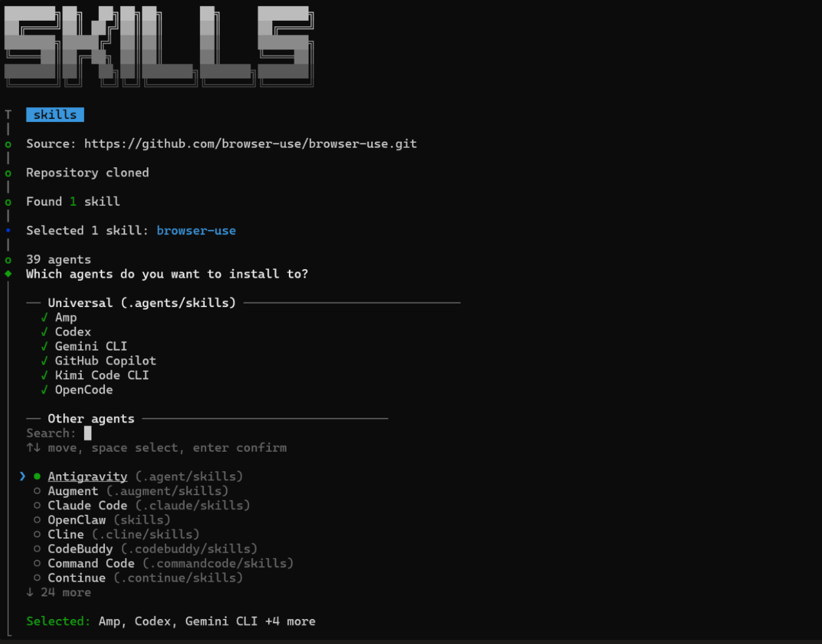Click the up-down move arrows hint icon
The height and width of the screenshot is (644, 822).
(33, 448)
